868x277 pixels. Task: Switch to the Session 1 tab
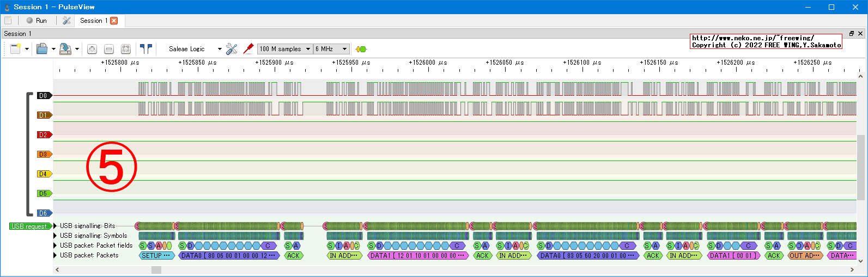93,21
